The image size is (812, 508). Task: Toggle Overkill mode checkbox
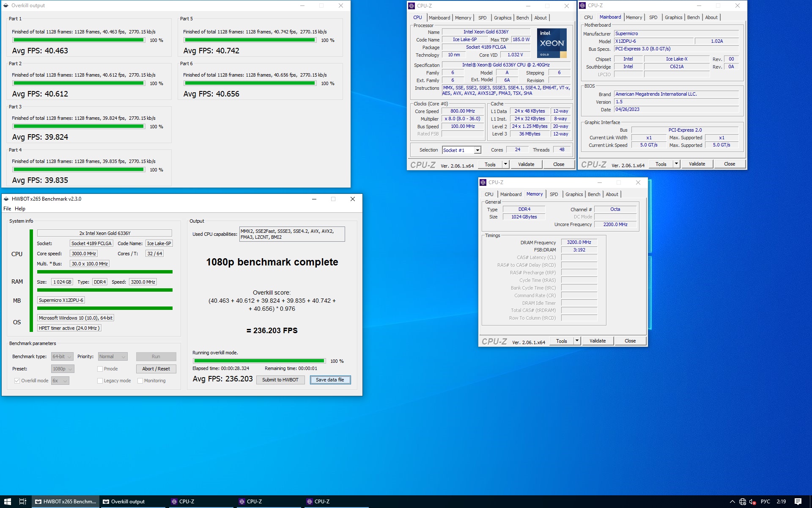click(x=17, y=381)
